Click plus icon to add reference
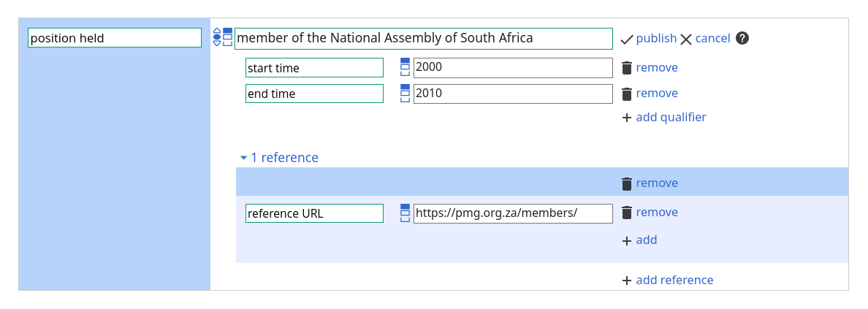868x309 pixels. point(626,281)
